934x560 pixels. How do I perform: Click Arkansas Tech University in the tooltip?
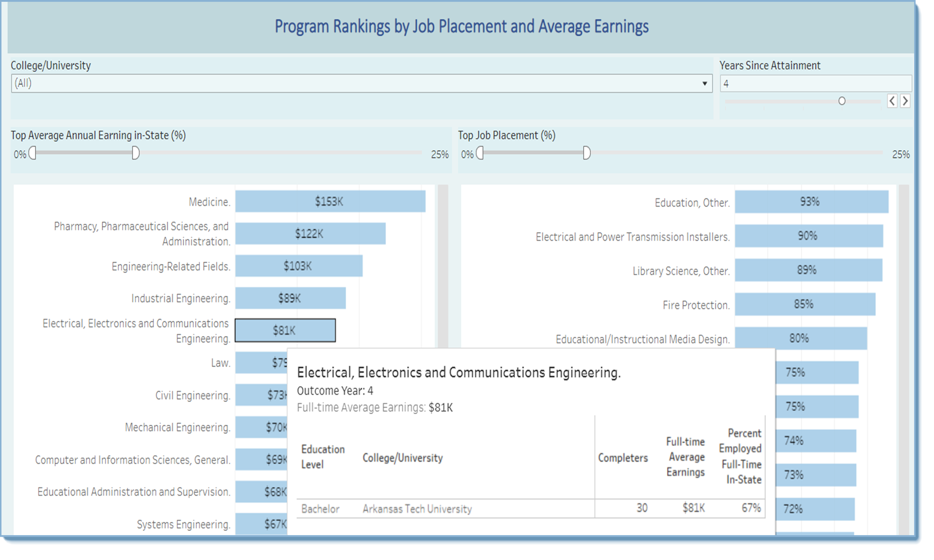417,509
